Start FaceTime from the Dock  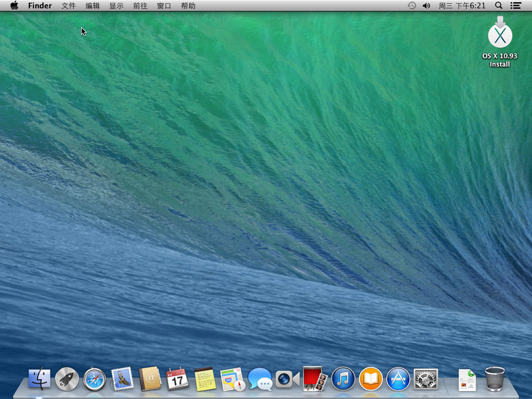click(x=284, y=380)
